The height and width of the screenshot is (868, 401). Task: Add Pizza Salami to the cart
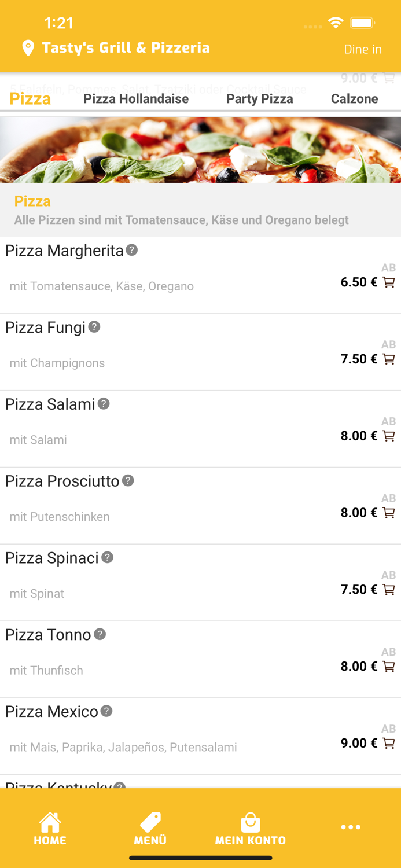point(388,436)
